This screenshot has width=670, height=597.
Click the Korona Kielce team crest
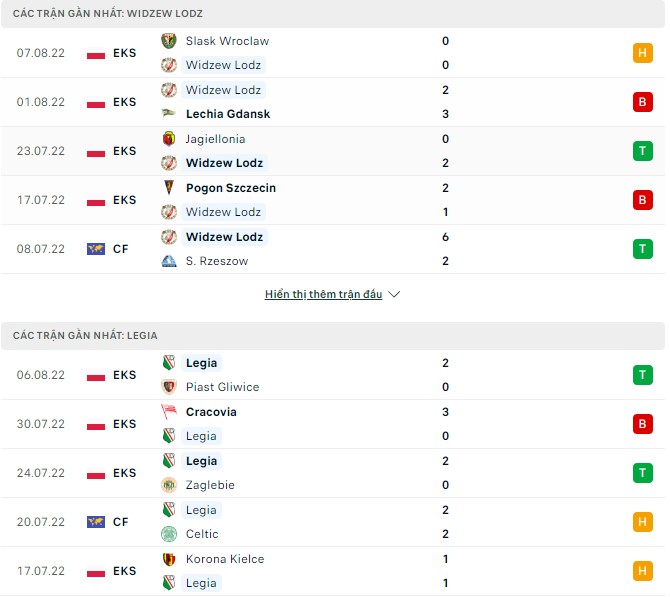(168, 559)
